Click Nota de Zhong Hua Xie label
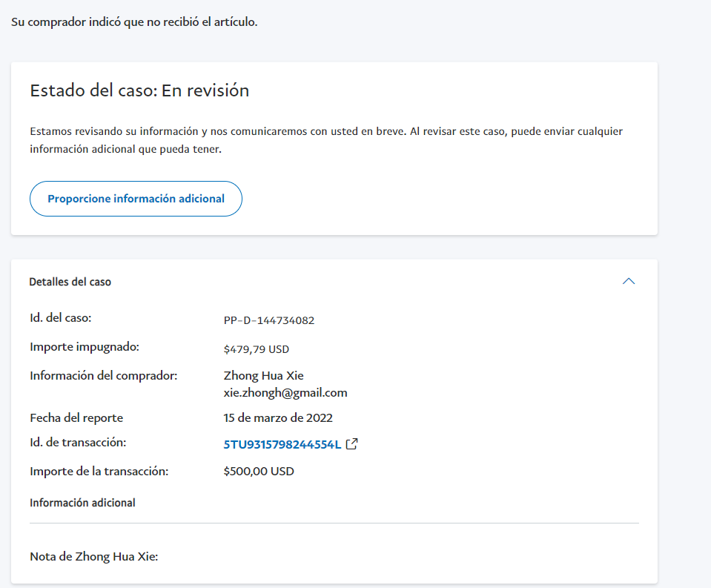The image size is (711, 588). click(x=94, y=557)
